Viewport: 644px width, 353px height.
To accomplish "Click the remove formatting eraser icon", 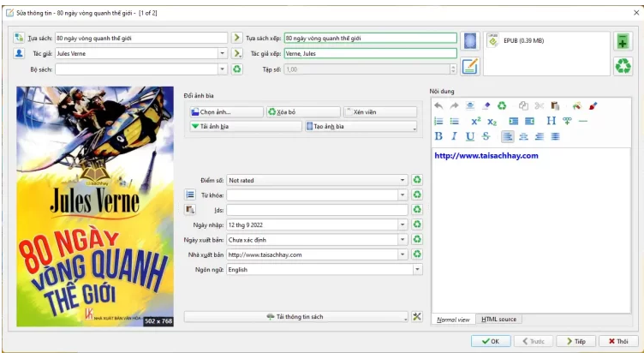I will tap(486, 106).
